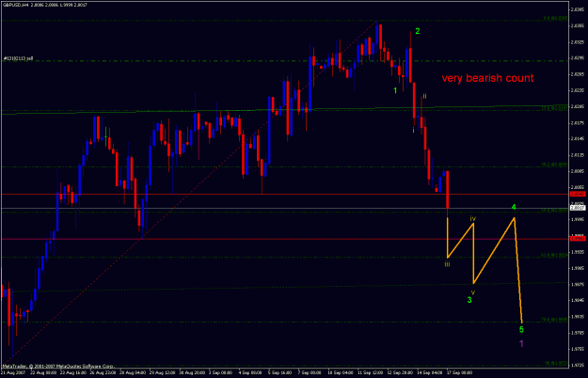The height and width of the screenshot is (378, 588).
Task: Click the "22 Aug 08:00" time label
Action: 43,372
